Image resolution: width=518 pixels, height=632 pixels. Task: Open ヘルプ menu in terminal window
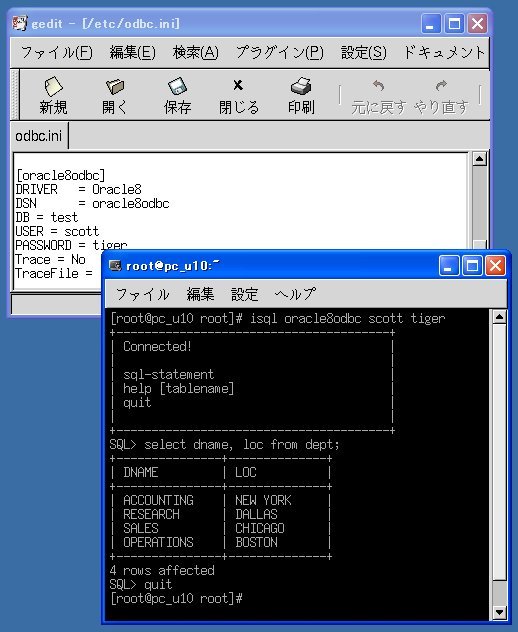point(295,294)
